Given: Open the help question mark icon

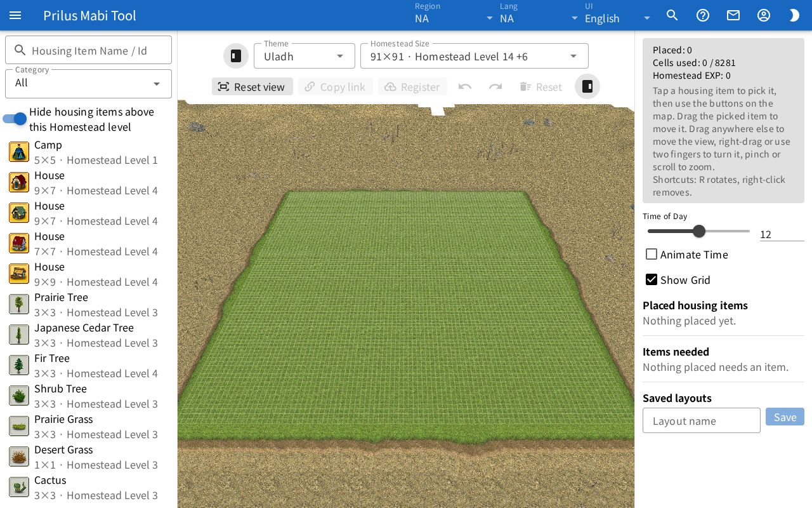Looking at the screenshot, I should [703, 15].
